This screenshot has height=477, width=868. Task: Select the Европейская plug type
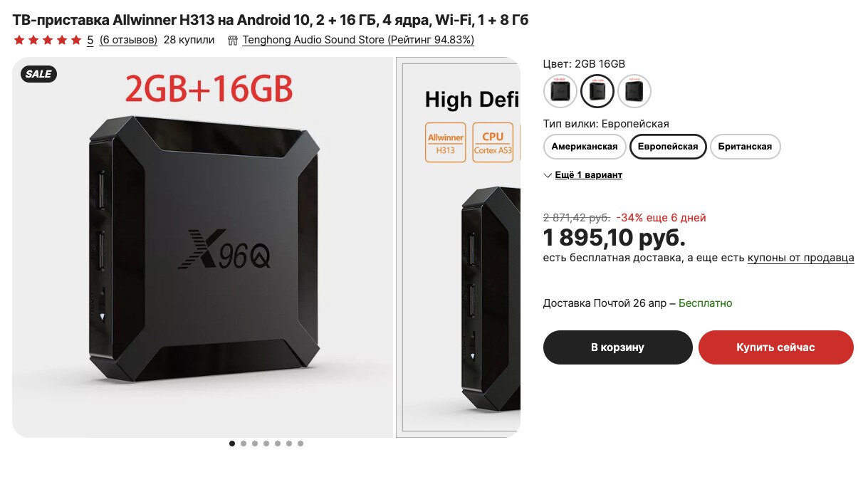tap(668, 147)
